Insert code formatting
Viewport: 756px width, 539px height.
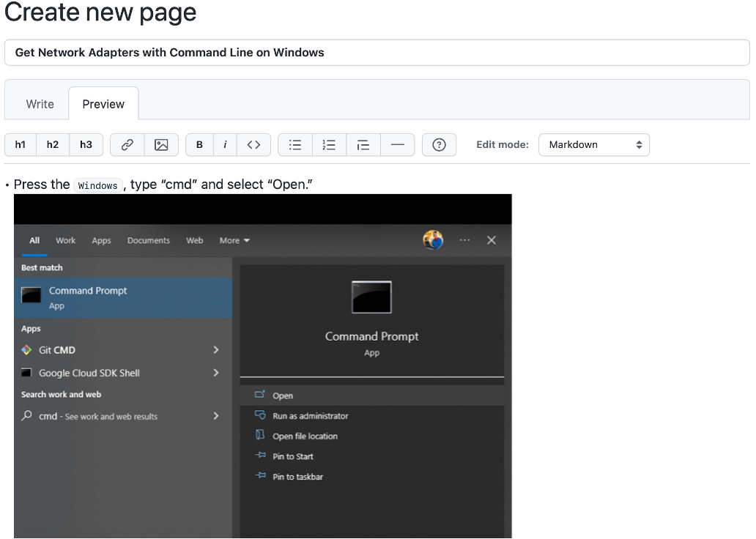point(253,144)
